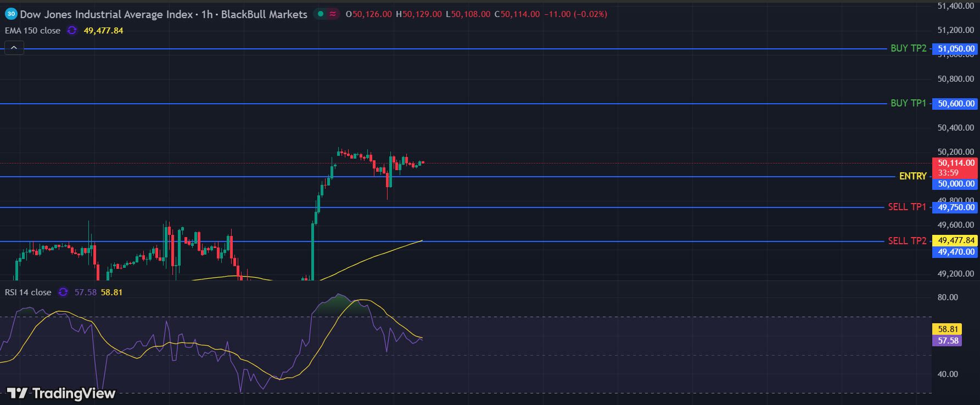This screenshot has width=980, height=405.
Task: Click the yellow EMA 49,477.84 axis tag
Action: (956, 240)
